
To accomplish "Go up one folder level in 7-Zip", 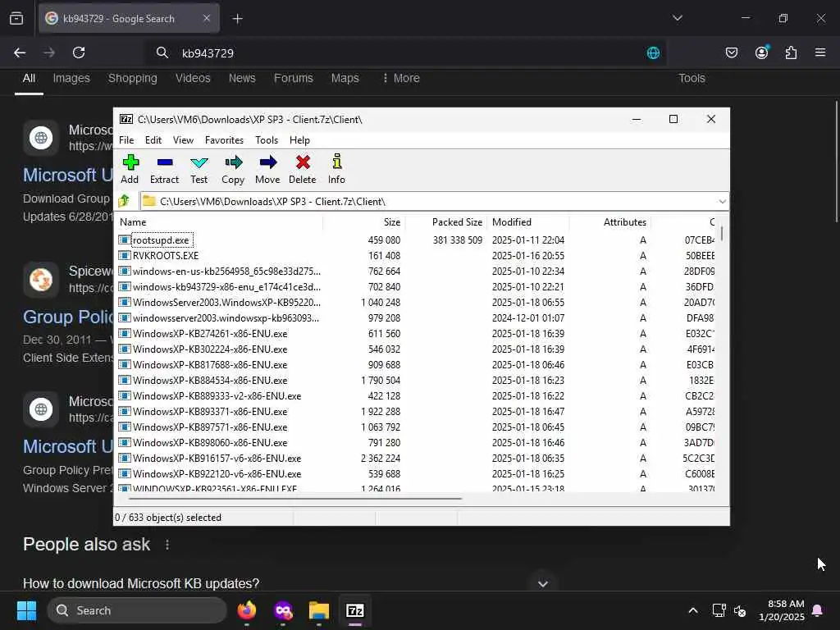I will point(125,201).
